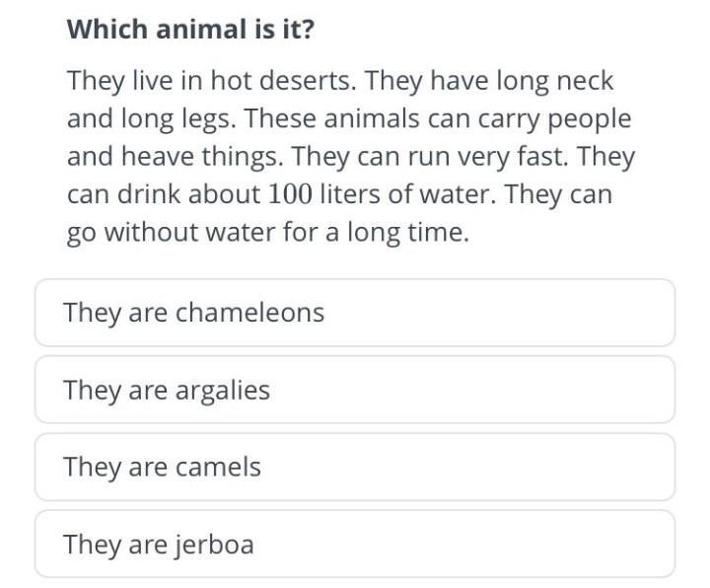Pick the 'They are camels' answer
The width and height of the screenshot is (710, 588).
tap(355, 467)
